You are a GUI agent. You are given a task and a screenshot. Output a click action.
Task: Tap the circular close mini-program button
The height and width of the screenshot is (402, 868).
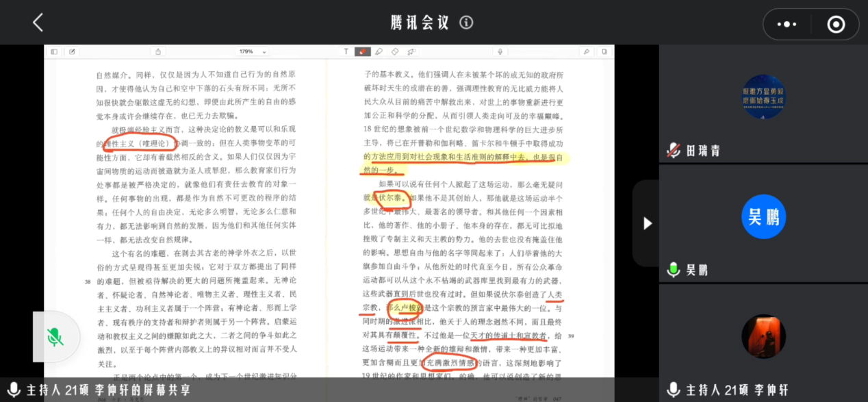836,25
